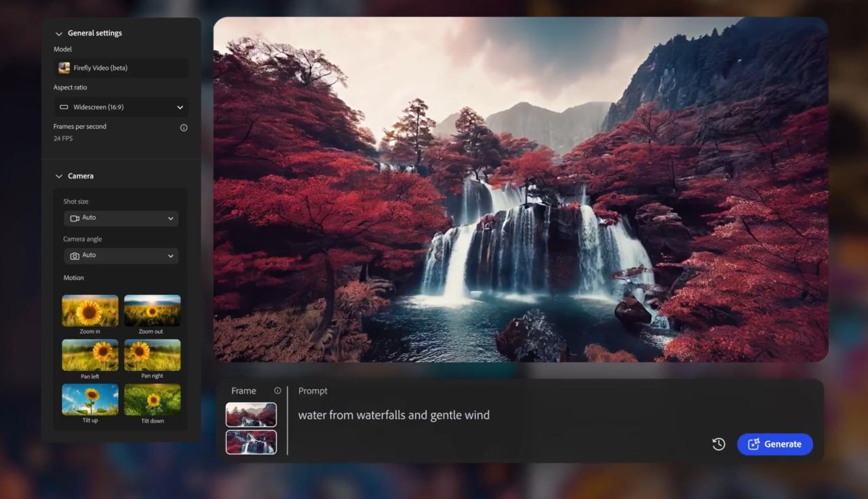Viewport: 868px width, 499px height.
Task: Collapse the Camera section
Action: coord(59,176)
